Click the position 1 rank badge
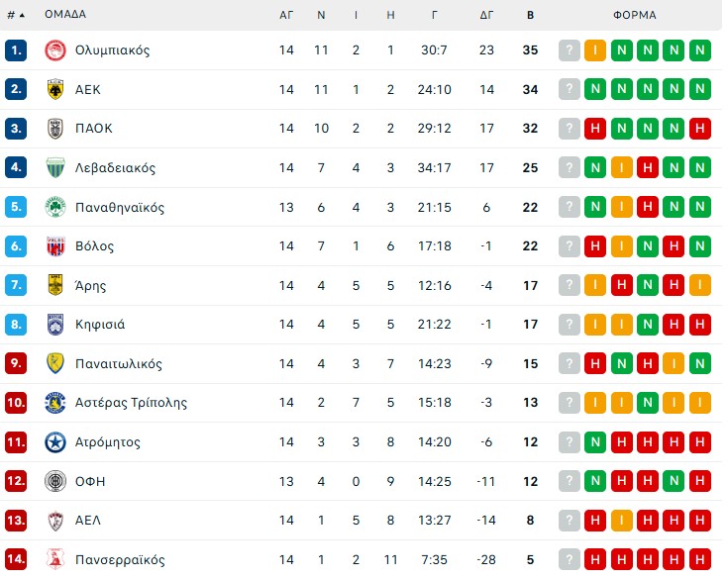 [16, 50]
